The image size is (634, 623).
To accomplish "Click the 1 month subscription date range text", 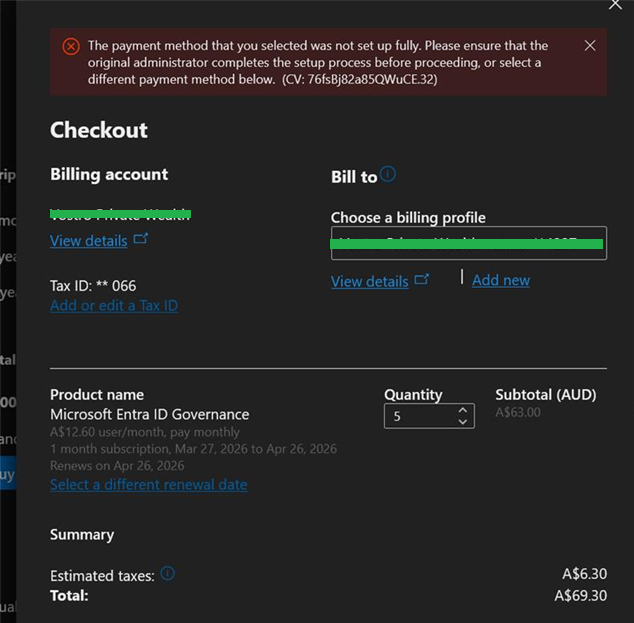I will (193, 449).
